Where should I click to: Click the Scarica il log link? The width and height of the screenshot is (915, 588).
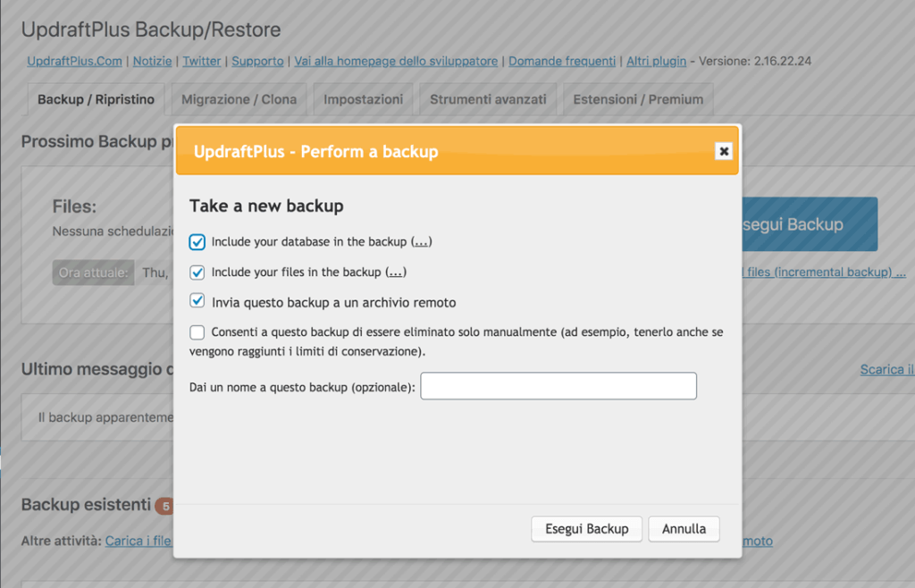887,369
